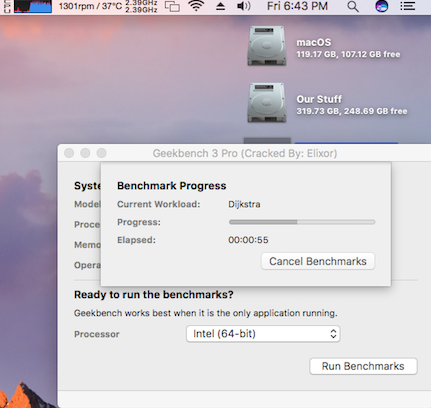
Task: Click the 319.73 GB, 248.69 GB free text
Action: click(352, 111)
